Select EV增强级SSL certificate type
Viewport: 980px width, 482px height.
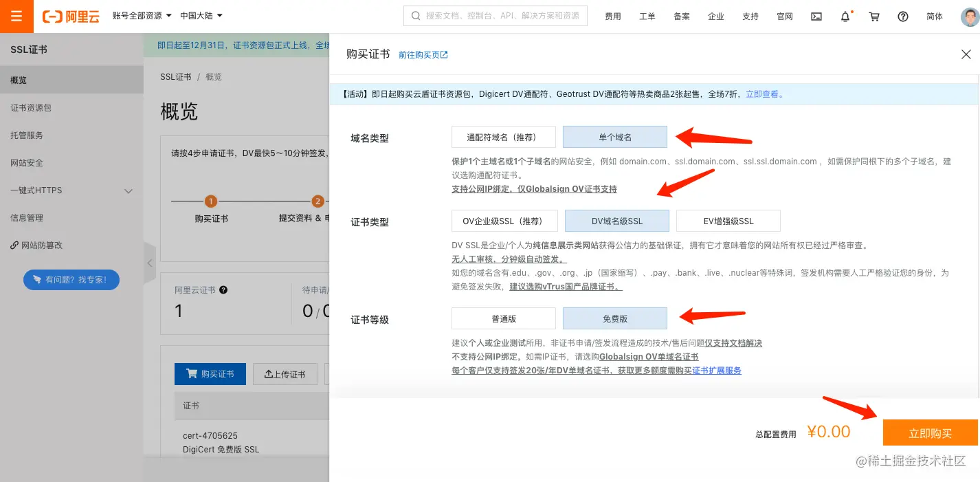coord(728,221)
